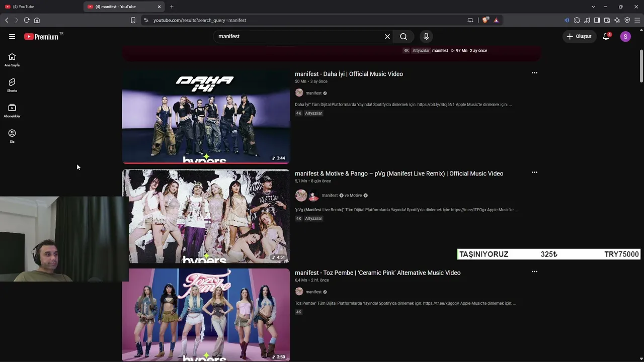Go forward in the browser
This screenshot has width=644, height=362.
pos(16,20)
